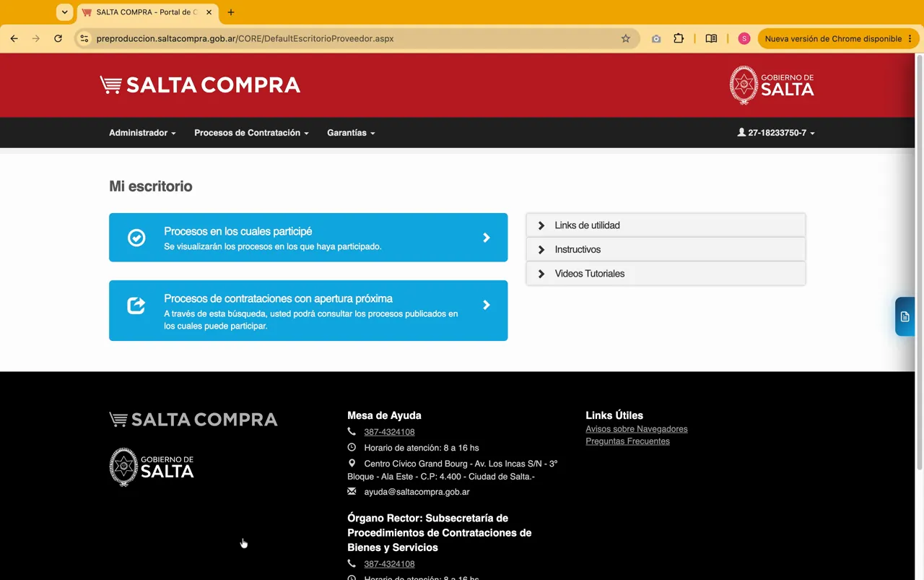Screen dimensions: 924x580
Task: Open Preguntas Frecuentes link
Action: [x=627, y=441]
